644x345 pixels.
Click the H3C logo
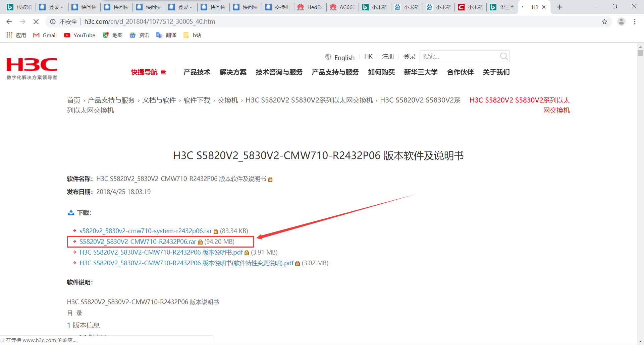32,68
